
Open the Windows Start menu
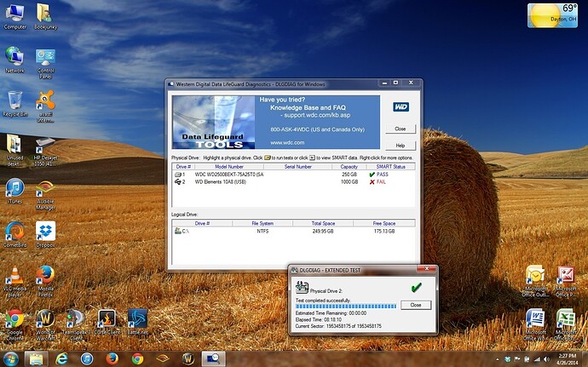tap(10, 359)
